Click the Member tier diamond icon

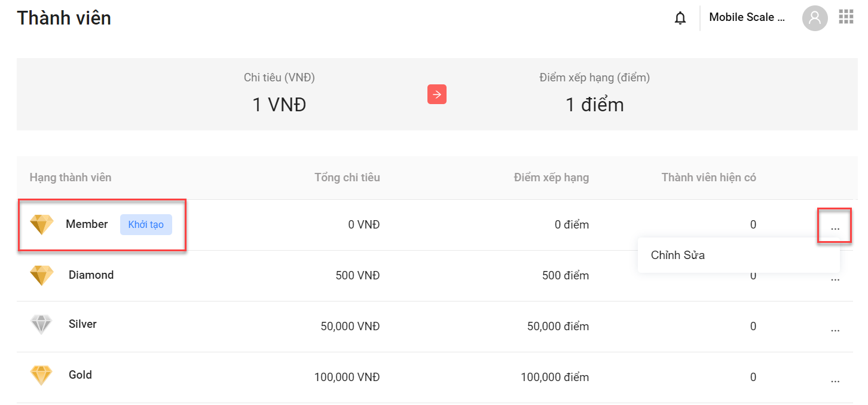[x=42, y=224]
